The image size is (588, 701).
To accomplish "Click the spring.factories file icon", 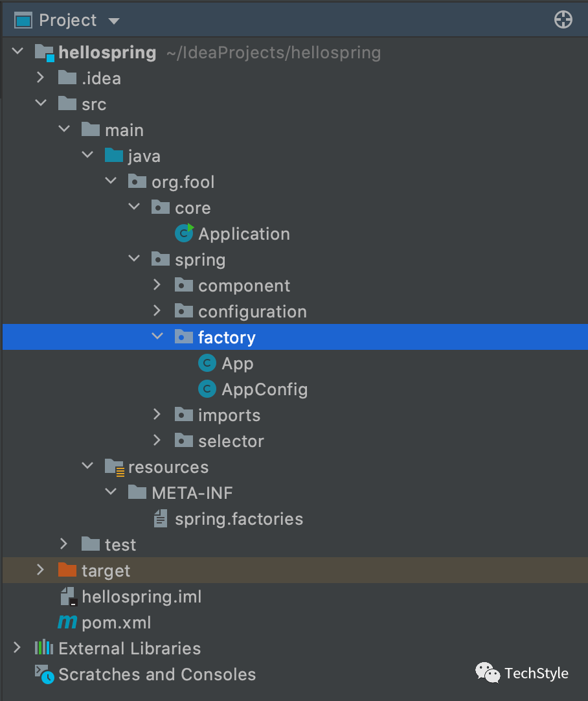I will (x=161, y=519).
